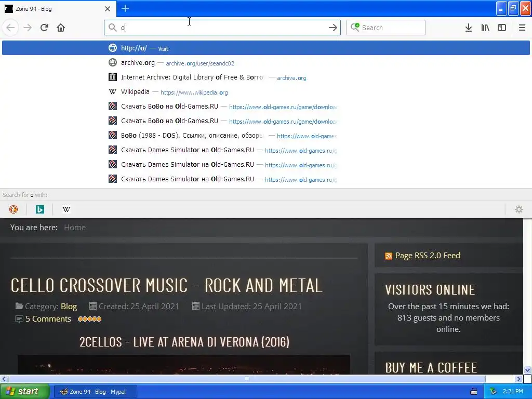Activate Zone 94 - Blog - Mypal taskbar button
This screenshot has height=399, width=532.
95,392
